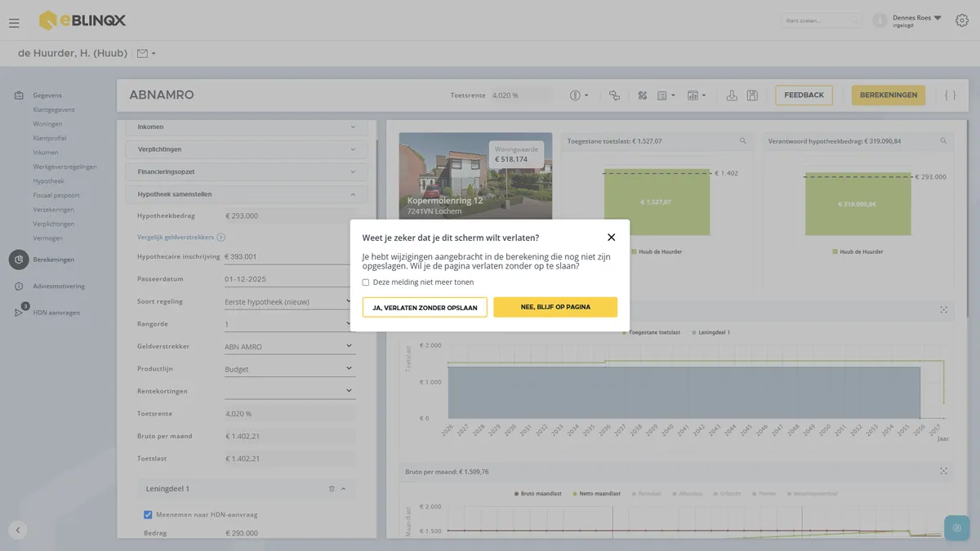
Task: Click the four-dot pinwheel toolbar icon
Action: click(642, 96)
